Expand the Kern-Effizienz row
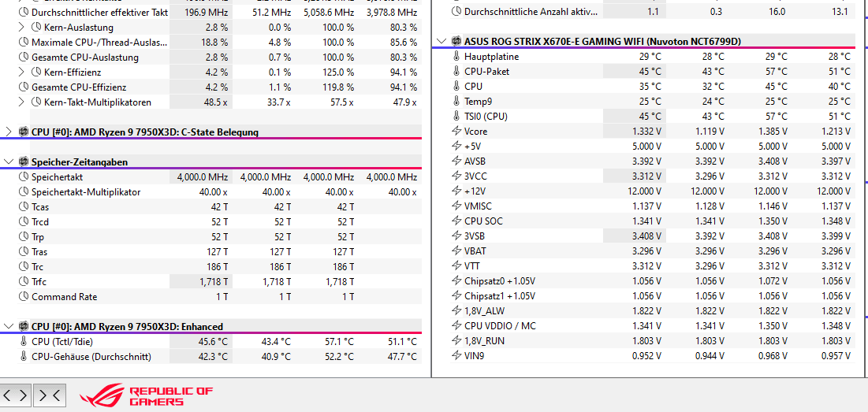This screenshot has height=412, width=868. [x=21, y=72]
